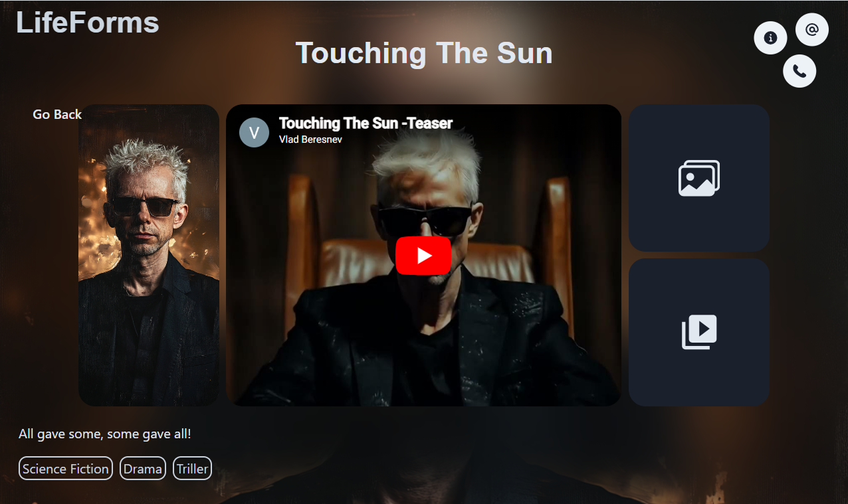Click the Touching The Sun page heading
Screen dimensions: 848x504
click(424, 53)
